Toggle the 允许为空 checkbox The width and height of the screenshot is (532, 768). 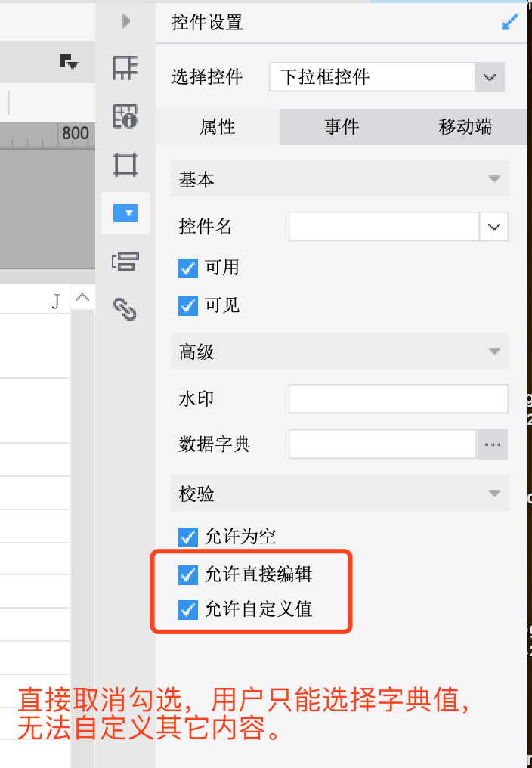click(188, 537)
